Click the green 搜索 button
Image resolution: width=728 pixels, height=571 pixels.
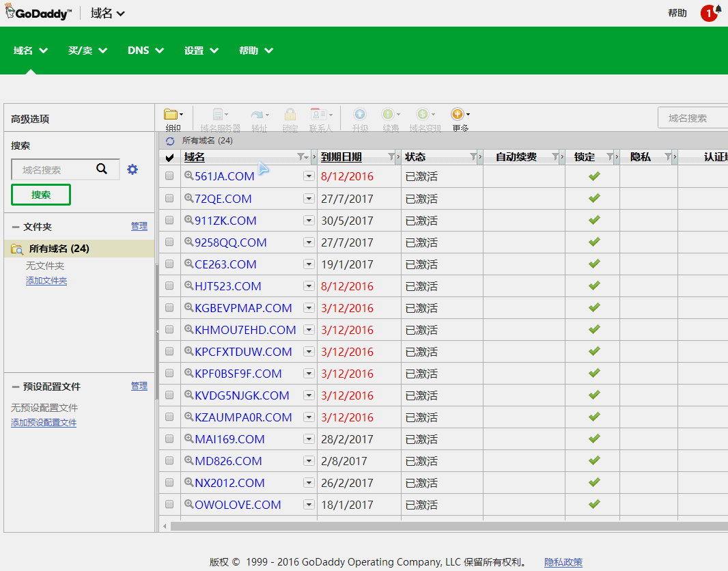41,195
